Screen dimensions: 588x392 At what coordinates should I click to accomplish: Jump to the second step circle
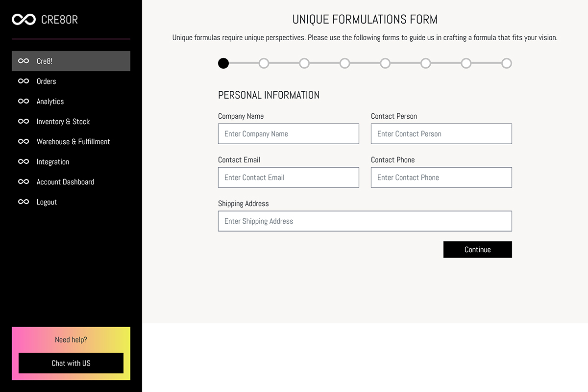[x=264, y=63]
